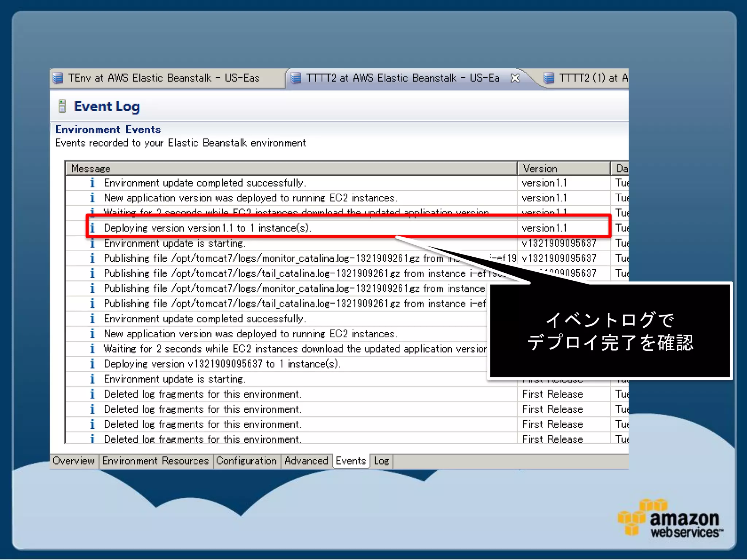The height and width of the screenshot is (560, 747).
Task: Open the Overview bottom tab
Action: point(74,461)
